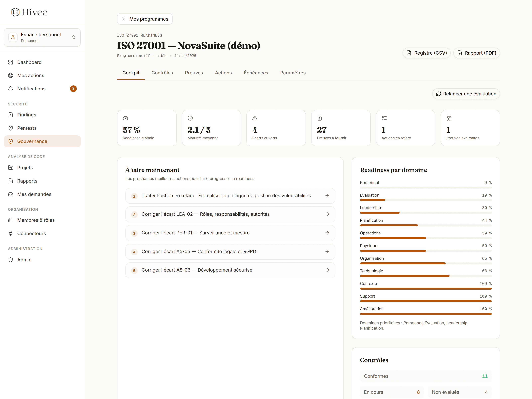Screen dimensions: 532x399
Task: Open the Paramètres tab
Action: 293,73
